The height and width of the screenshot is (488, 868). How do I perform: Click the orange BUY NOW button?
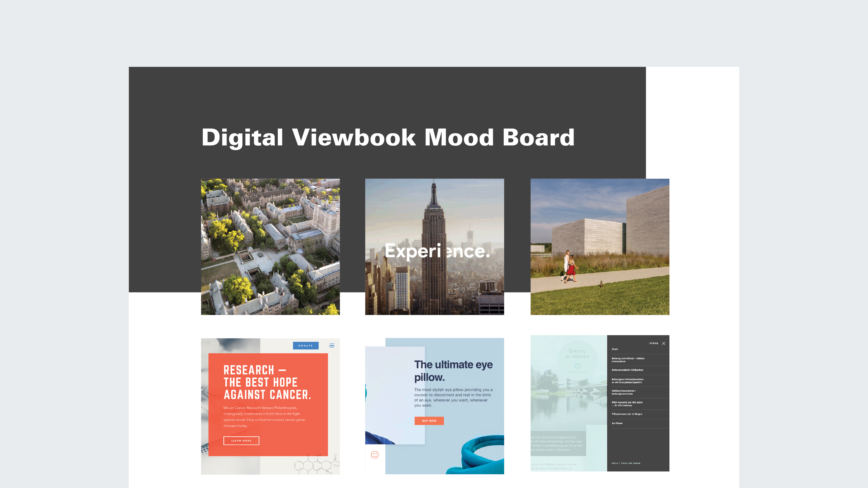(x=429, y=421)
